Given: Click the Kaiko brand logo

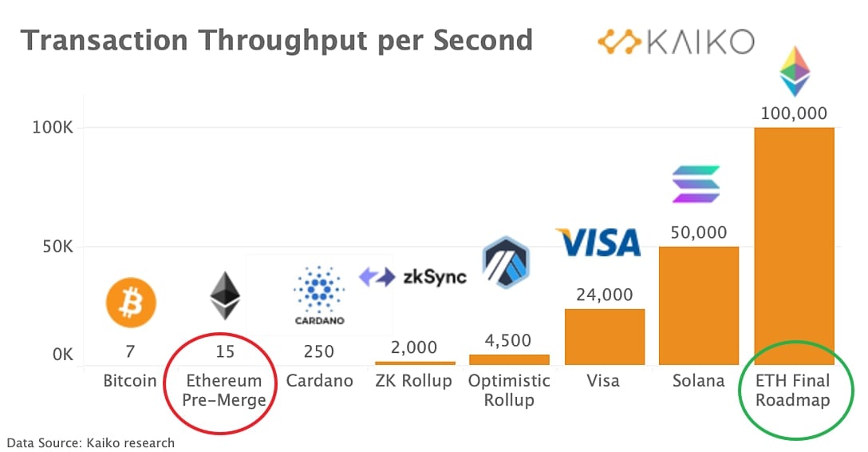Looking at the screenshot, I should pos(676,42).
